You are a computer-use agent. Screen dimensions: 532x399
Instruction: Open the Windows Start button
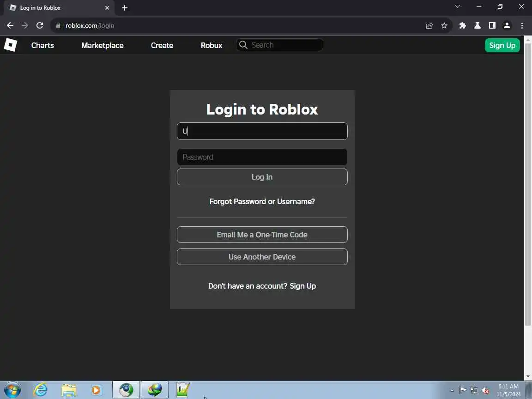pyautogui.click(x=12, y=390)
